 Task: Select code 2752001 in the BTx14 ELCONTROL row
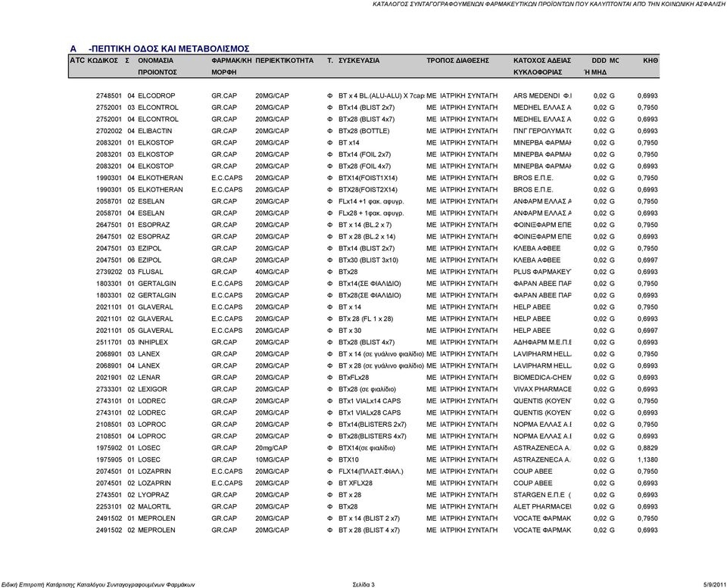coord(109,107)
